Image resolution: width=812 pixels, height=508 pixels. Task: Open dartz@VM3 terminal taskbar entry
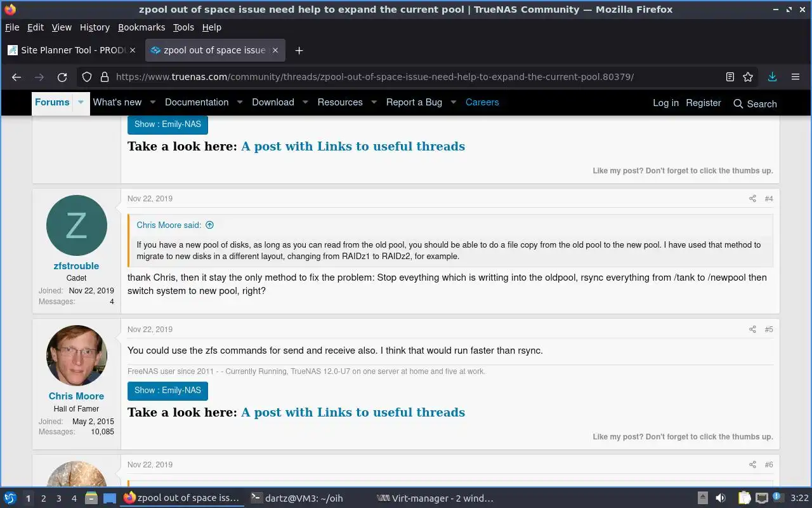(x=296, y=498)
